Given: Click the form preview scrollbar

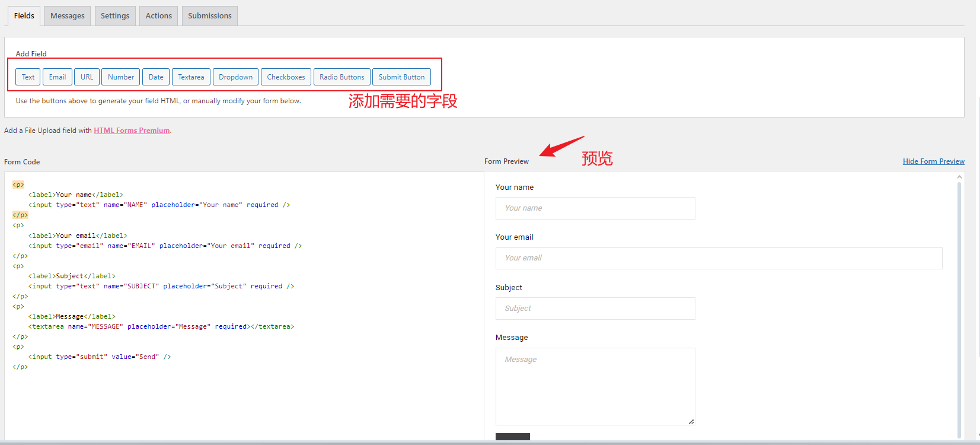Looking at the screenshot, I should (959, 309).
